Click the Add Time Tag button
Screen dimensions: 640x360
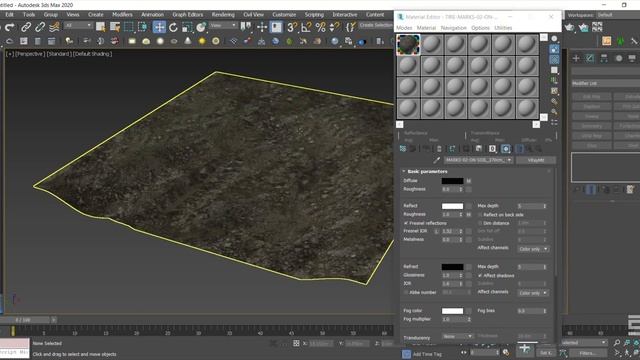click(427, 354)
